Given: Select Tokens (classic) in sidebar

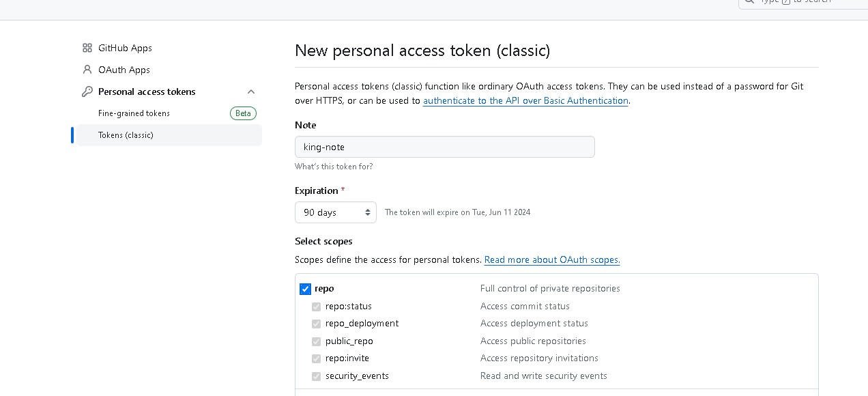Looking at the screenshot, I should (126, 135).
